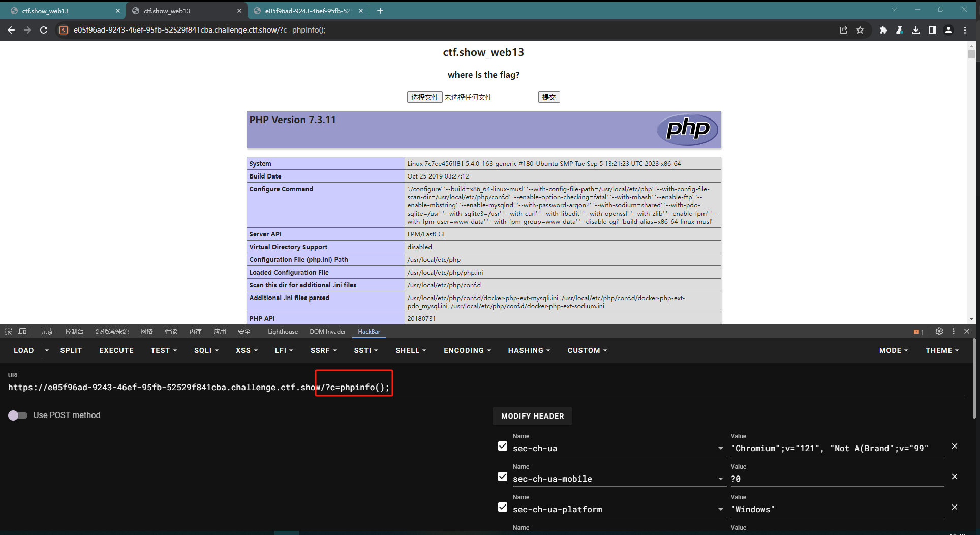
Task: Click the browser address bar URL
Action: click(x=199, y=30)
